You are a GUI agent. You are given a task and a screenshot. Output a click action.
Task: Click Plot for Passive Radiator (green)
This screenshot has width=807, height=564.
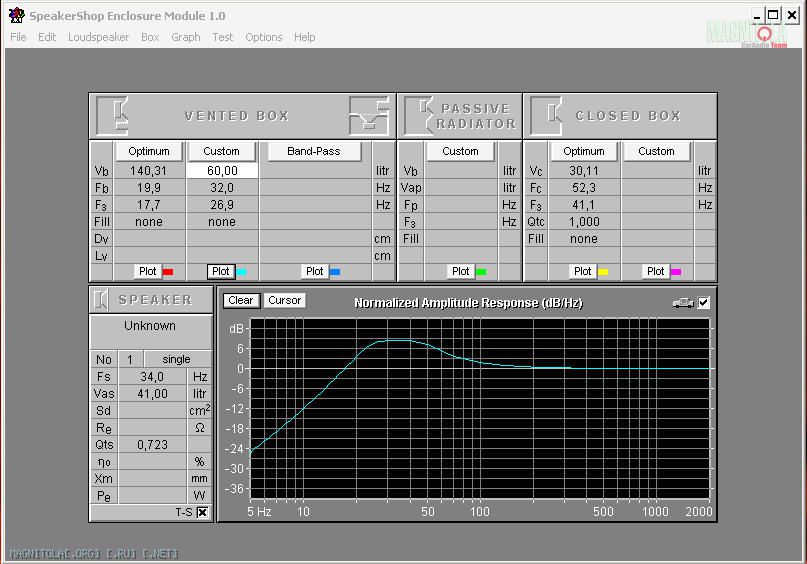(461, 271)
